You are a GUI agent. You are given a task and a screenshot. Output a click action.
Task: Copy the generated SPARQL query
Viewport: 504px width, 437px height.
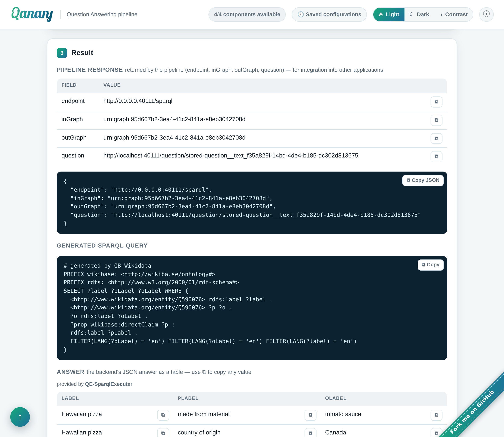pos(431,265)
